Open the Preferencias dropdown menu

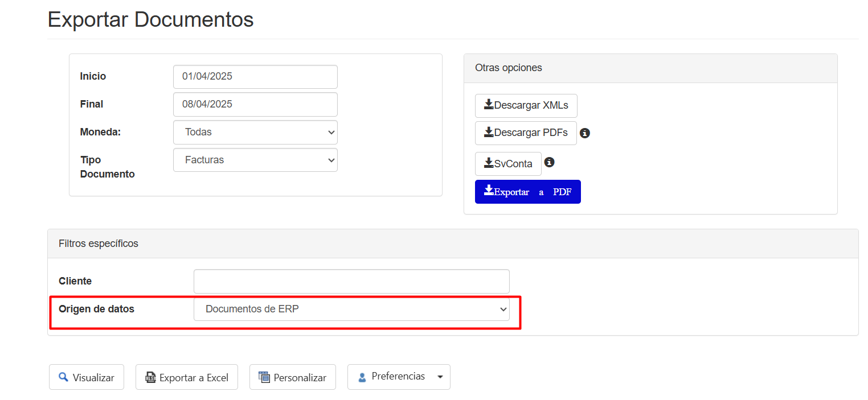pos(399,377)
